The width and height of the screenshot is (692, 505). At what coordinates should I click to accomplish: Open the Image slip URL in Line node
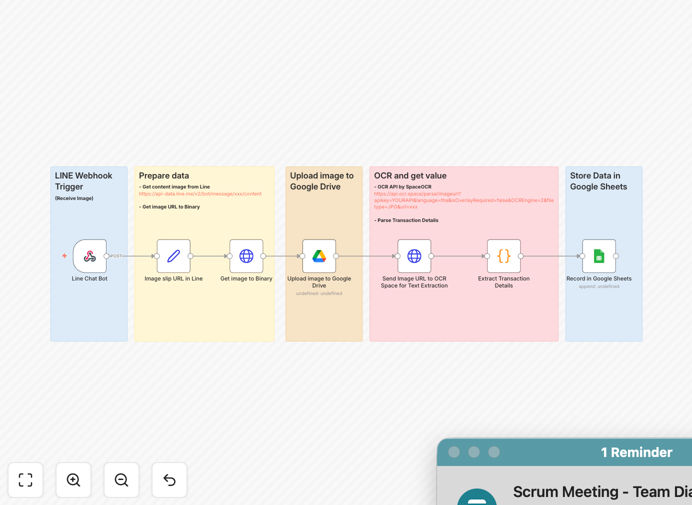173,256
